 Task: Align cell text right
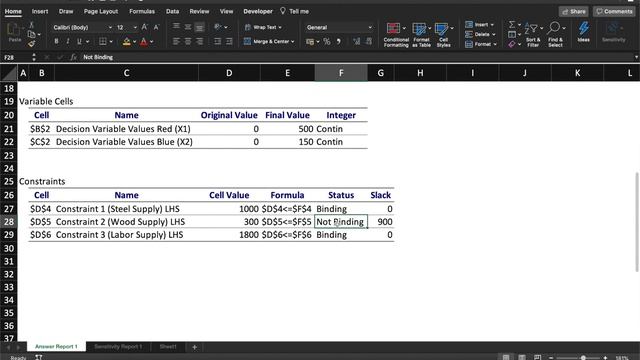[x=200, y=41]
